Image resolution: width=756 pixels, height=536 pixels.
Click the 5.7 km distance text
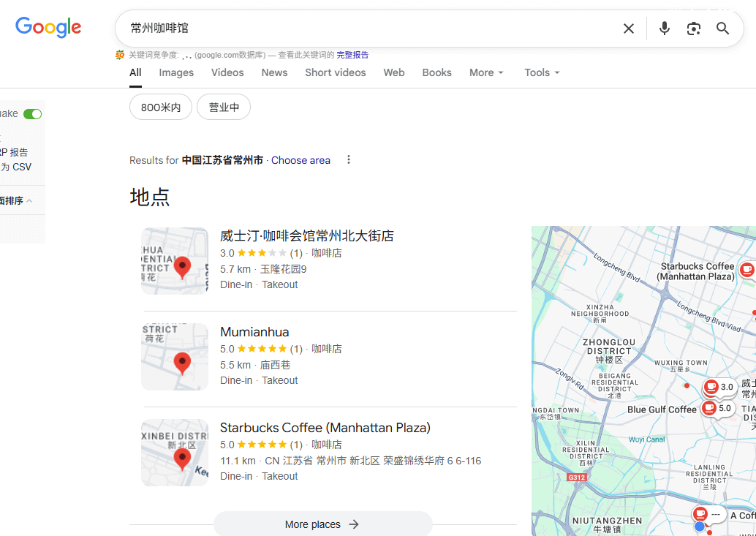(x=235, y=269)
